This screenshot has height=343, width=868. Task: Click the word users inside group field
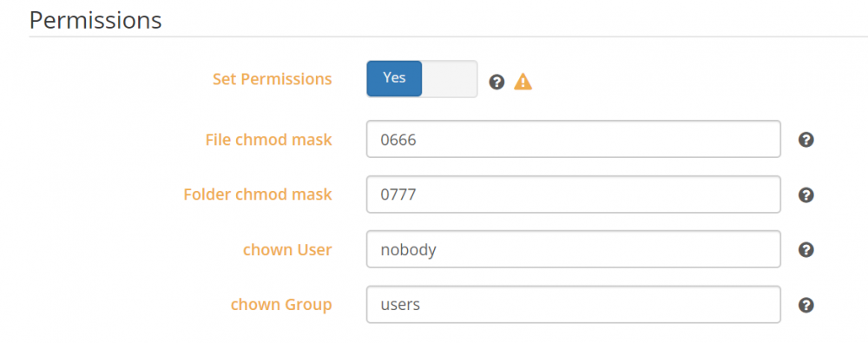pos(400,305)
